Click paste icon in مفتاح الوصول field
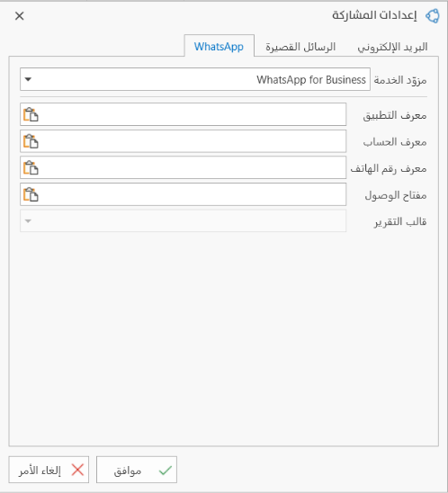The width and height of the screenshot is (448, 493). pyautogui.click(x=31, y=194)
